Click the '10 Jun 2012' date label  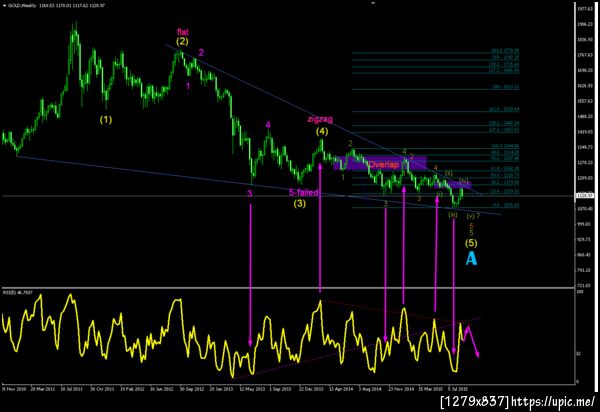pos(162,389)
